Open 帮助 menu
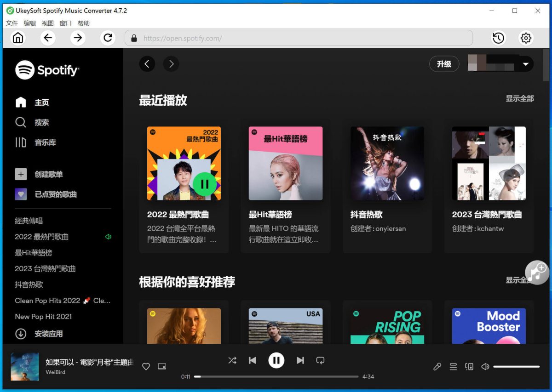 (84, 23)
